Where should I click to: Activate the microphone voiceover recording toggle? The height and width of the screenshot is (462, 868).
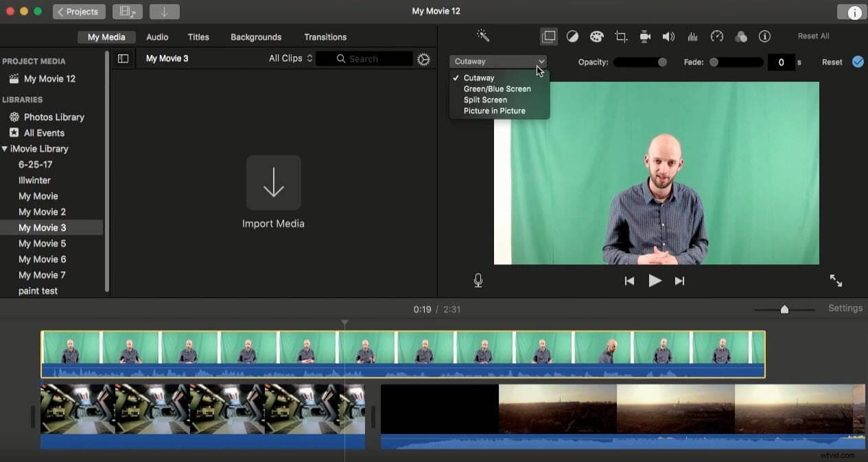point(478,280)
